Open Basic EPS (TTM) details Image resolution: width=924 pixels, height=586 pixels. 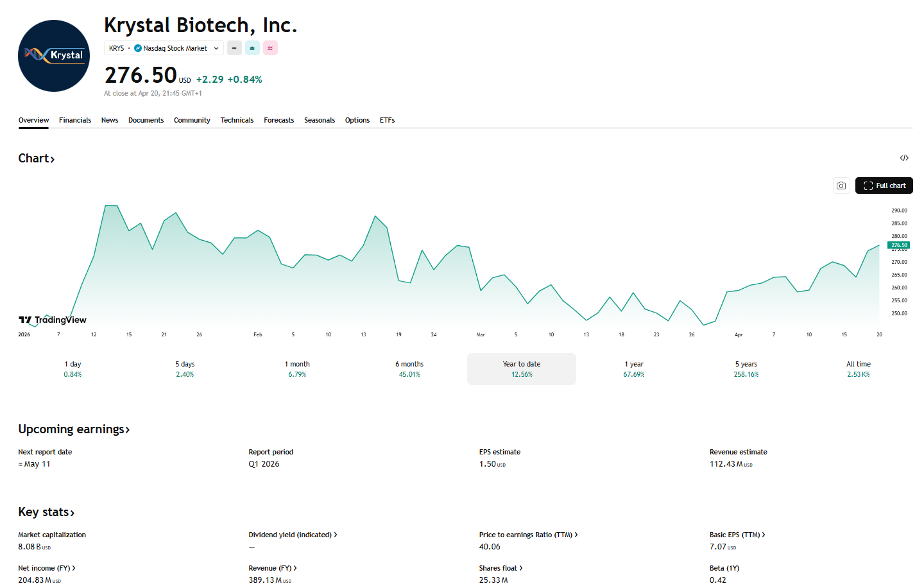(737, 535)
